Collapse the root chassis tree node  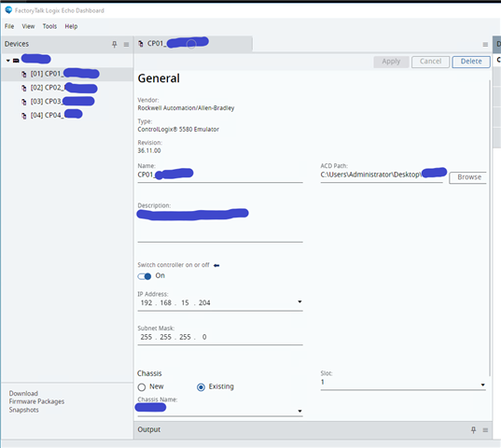coord(8,60)
